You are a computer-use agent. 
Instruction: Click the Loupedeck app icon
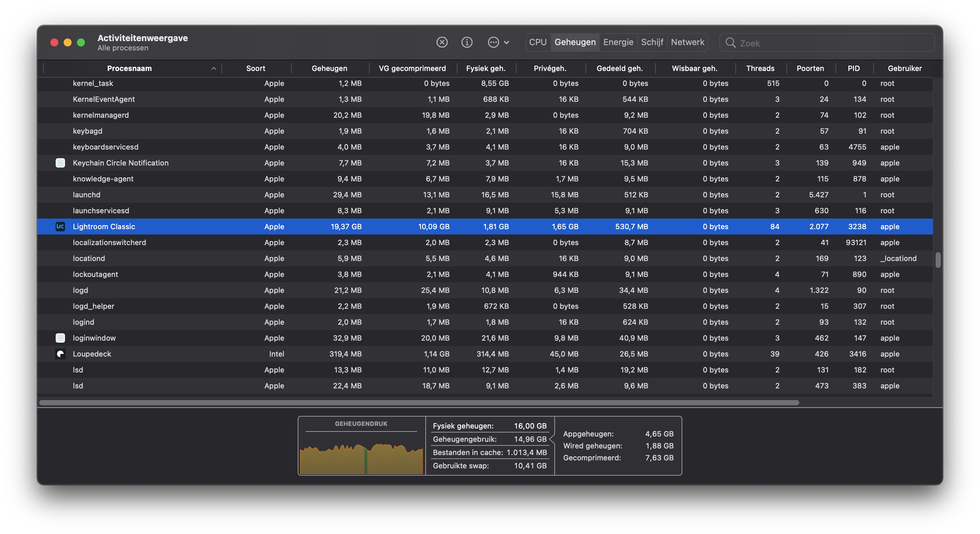60,354
